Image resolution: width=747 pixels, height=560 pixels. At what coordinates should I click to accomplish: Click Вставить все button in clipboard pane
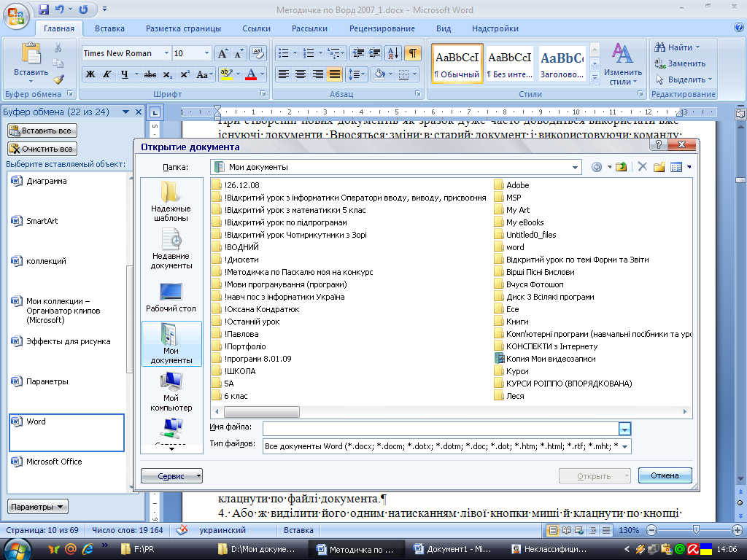pos(42,131)
